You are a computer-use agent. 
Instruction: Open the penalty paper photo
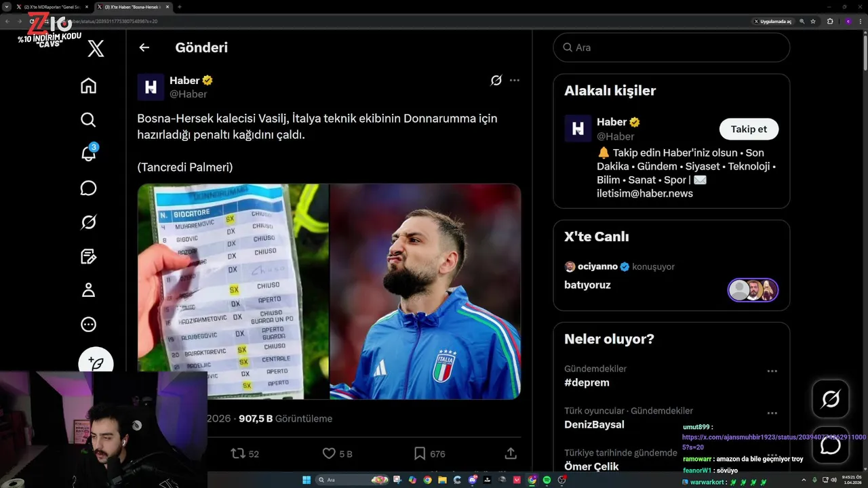(233, 291)
